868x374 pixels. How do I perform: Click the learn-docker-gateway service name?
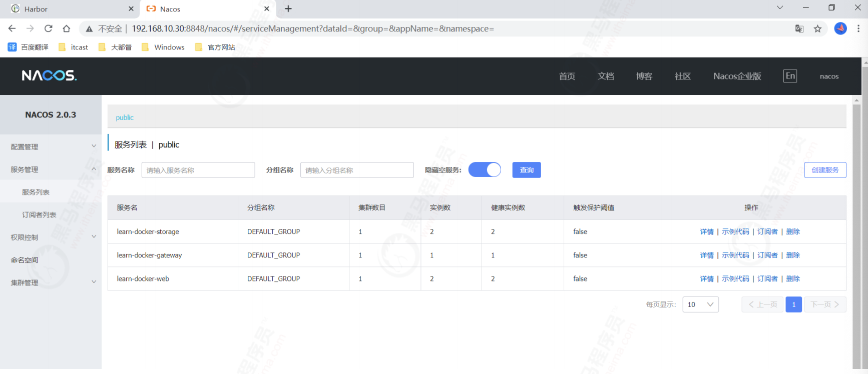pos(150,255)
